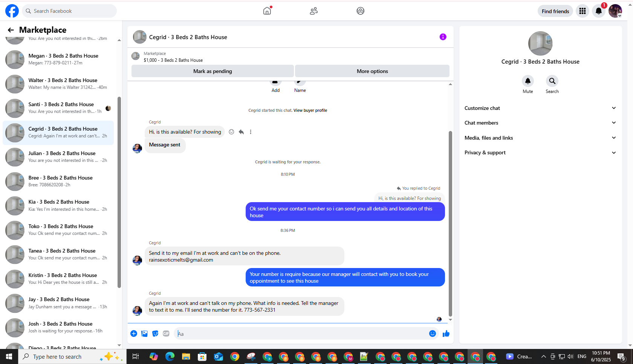Open Josh's 3 Beds 2 Baths chat
The width and height of the screenshot is (633, 364).
[58, 327]
